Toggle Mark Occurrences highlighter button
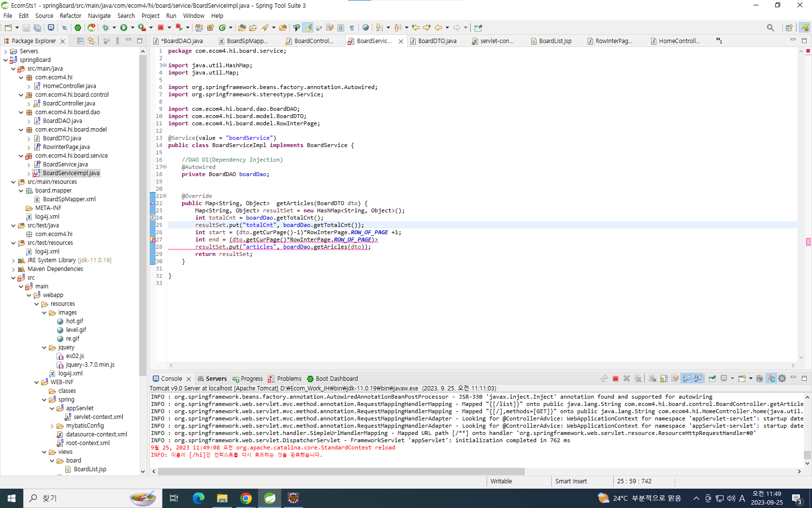This screenshot has width=812, height=508. (x=307, y=28)
